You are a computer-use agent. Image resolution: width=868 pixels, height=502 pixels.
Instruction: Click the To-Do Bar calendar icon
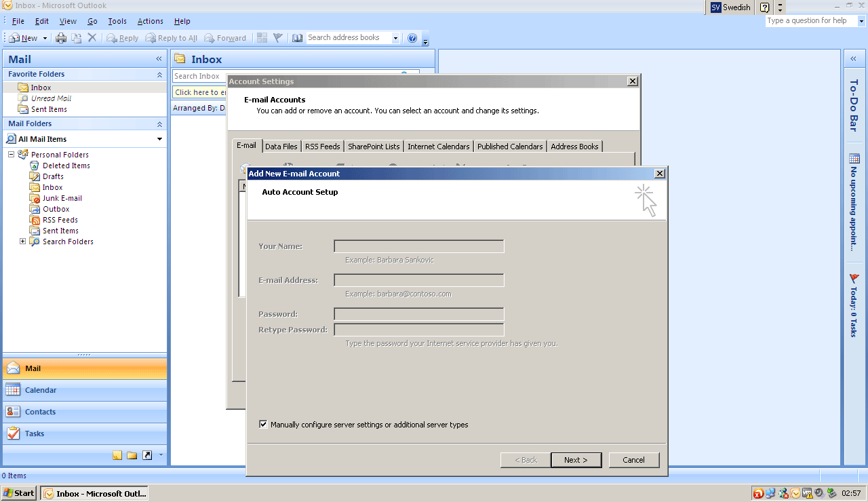tap(854, 159)
